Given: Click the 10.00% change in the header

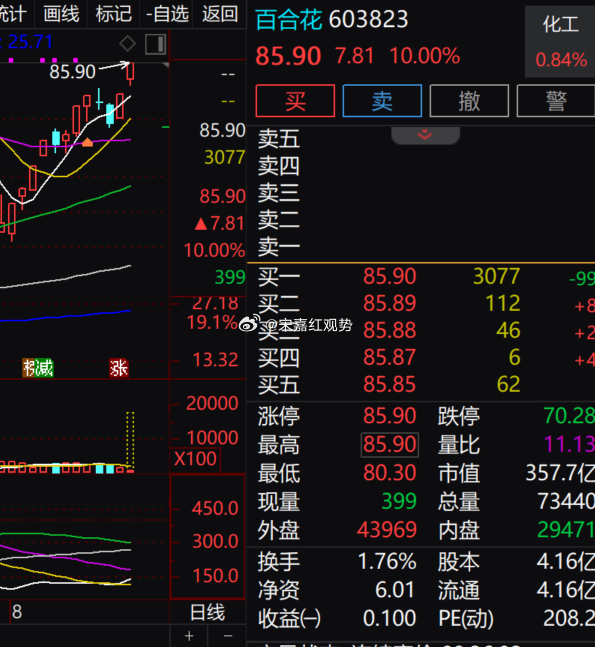Looking at the screenshot, I should coord(425,56).
